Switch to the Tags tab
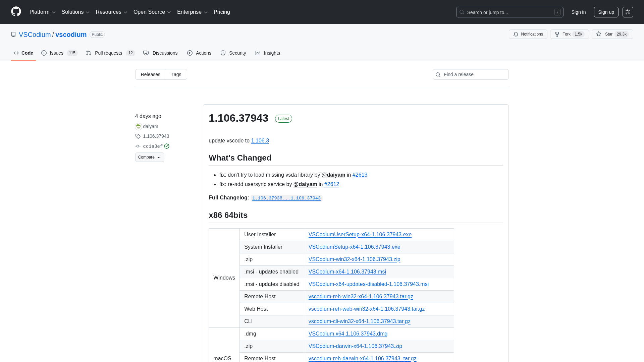644x362 pixels. [x=176, y=74]
